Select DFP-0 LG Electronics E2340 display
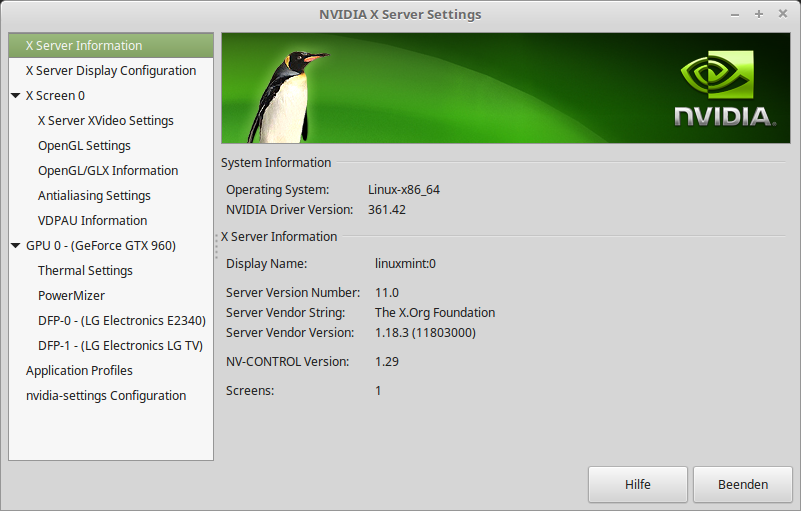 click(x=122, y=321)
